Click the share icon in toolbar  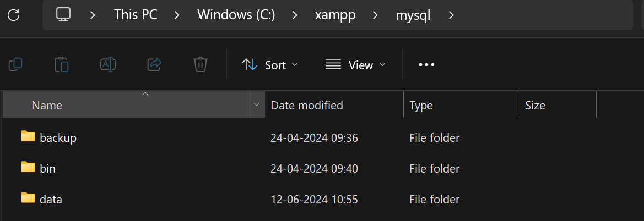[154, 64]
